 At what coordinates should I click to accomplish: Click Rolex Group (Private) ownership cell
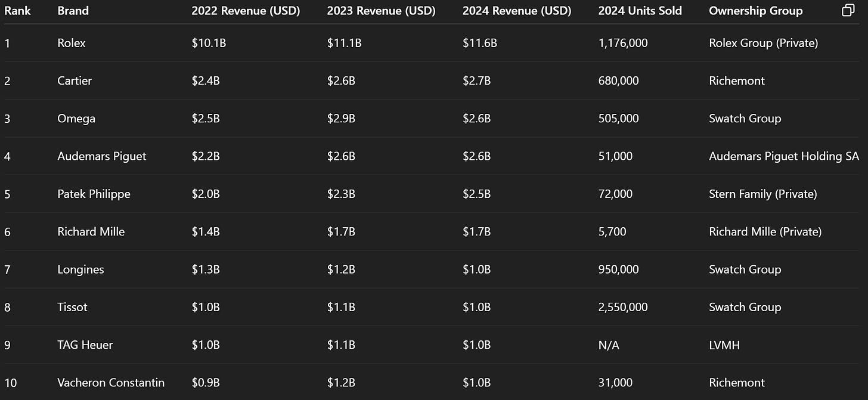[764, 43]
